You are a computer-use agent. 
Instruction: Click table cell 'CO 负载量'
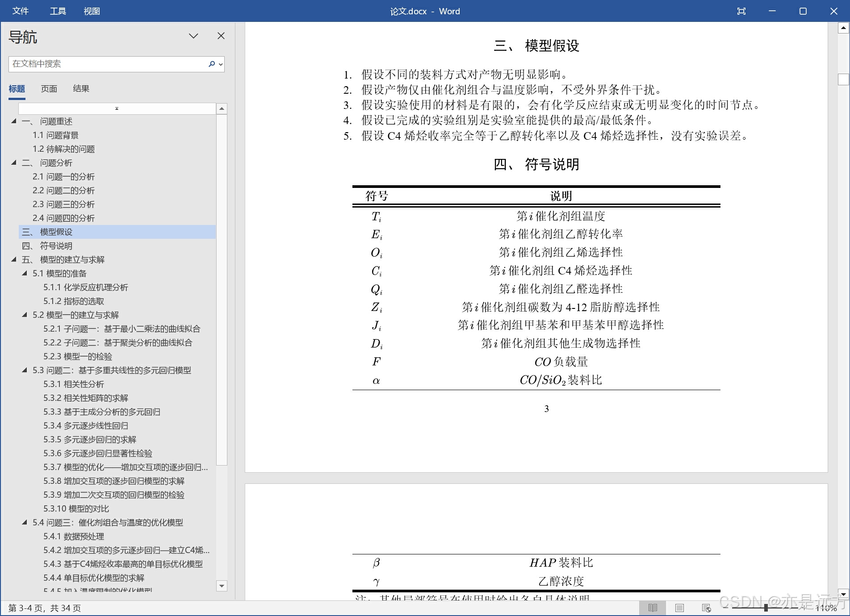click(561, 362)
